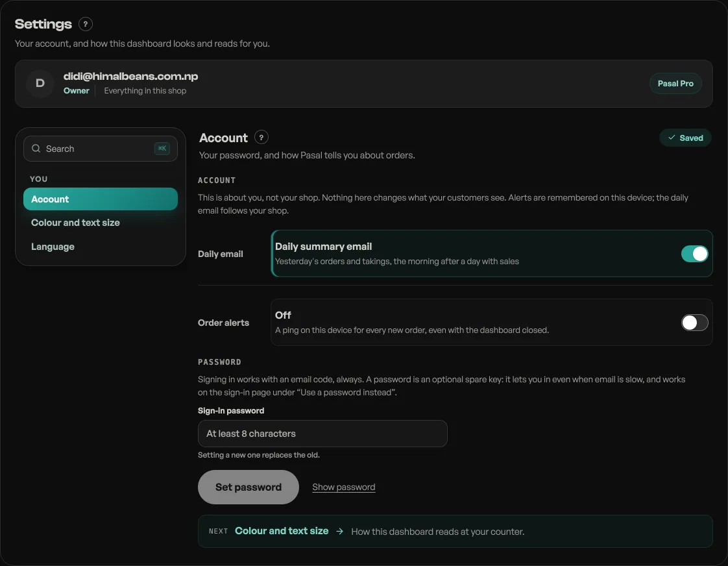Click the ACCOUNT section heading
The height and width of the screenshot is (566, 728).
point(217,180)
